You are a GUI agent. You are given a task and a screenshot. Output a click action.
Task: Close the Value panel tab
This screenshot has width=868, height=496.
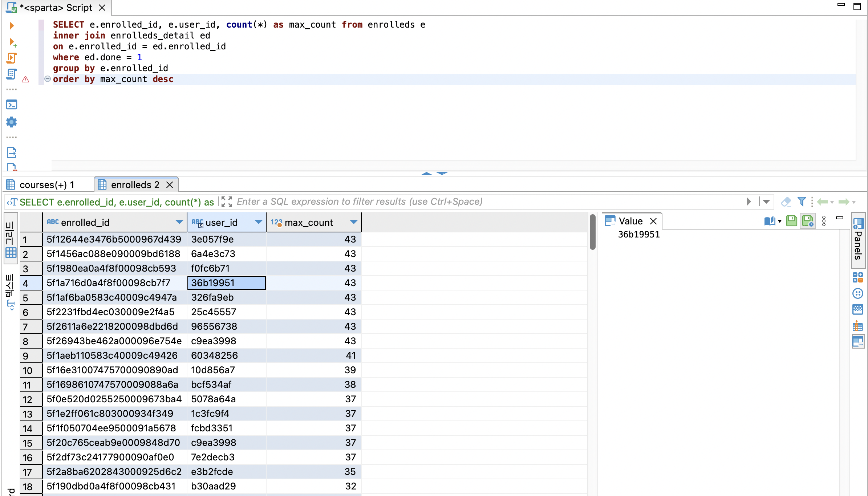click(653, 221)
